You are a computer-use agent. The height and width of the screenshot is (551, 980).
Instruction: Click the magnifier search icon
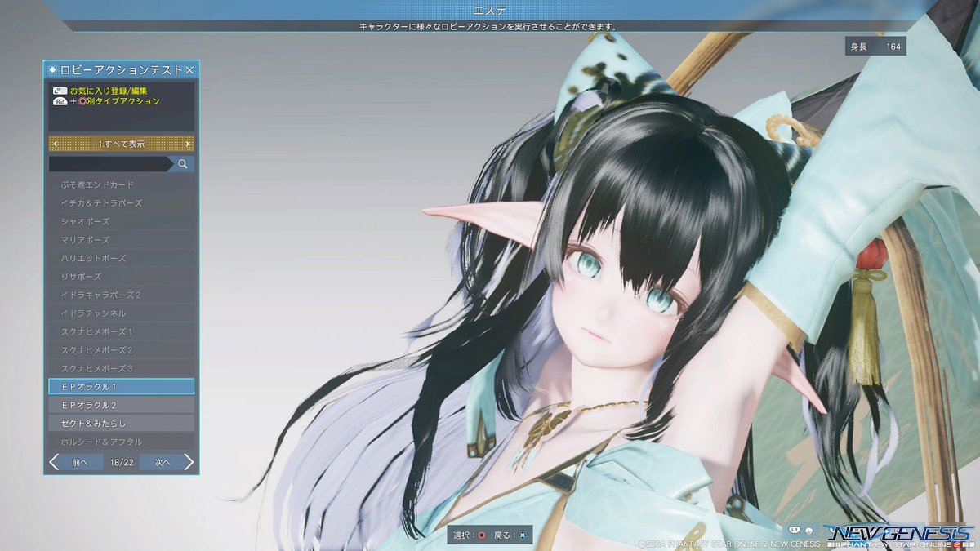pyautogui.click(x=183, y=164)
